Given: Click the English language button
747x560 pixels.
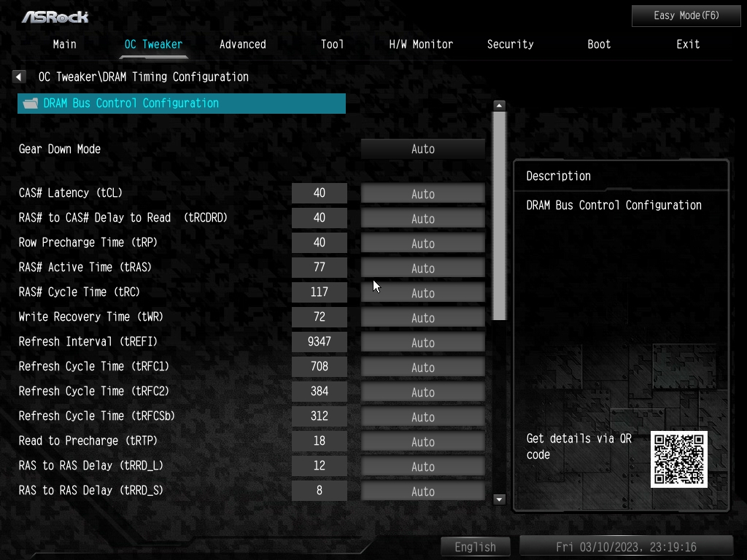Looking at the screenshot, I should tap(476, 547).
